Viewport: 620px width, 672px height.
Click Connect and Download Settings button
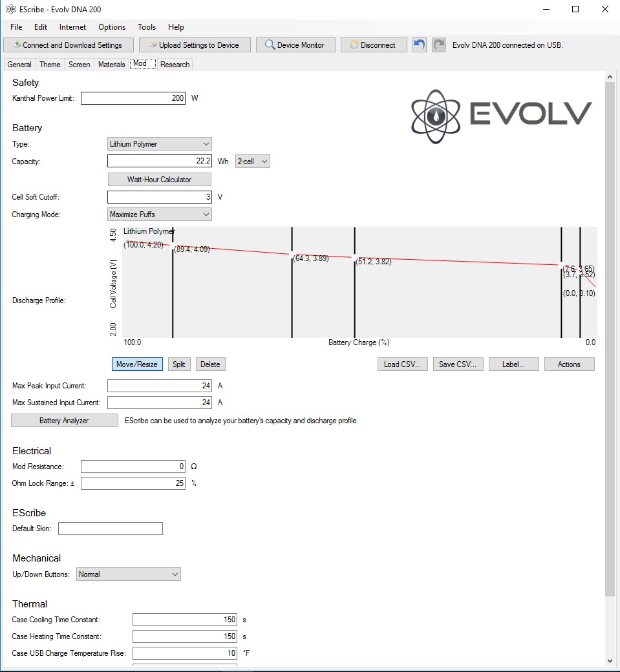[x=69, y=45]
